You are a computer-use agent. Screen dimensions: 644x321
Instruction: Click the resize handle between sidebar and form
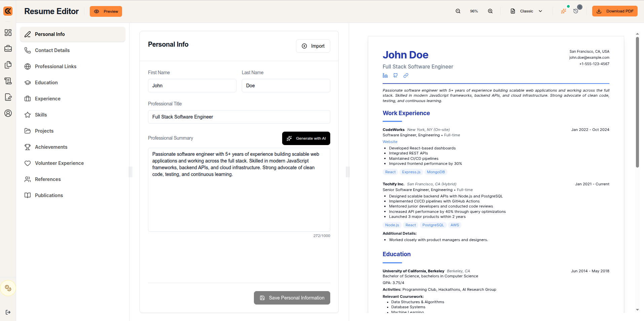131,172
